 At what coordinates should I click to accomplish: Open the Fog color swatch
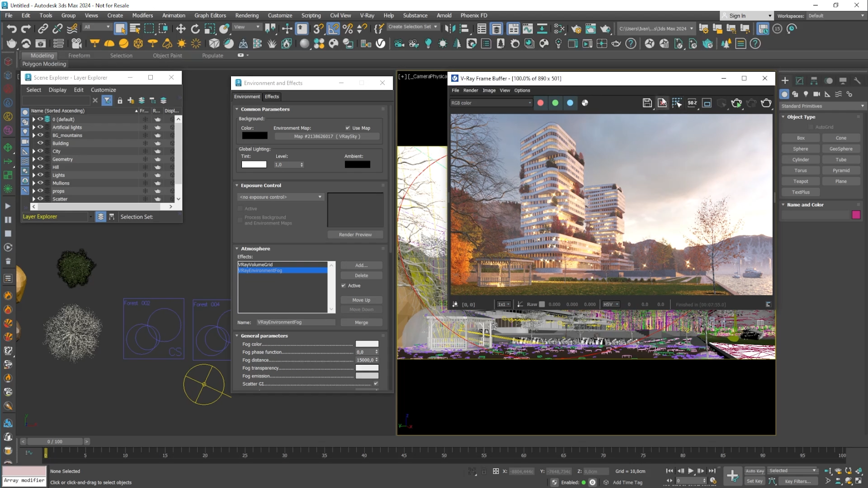(367, 344)
